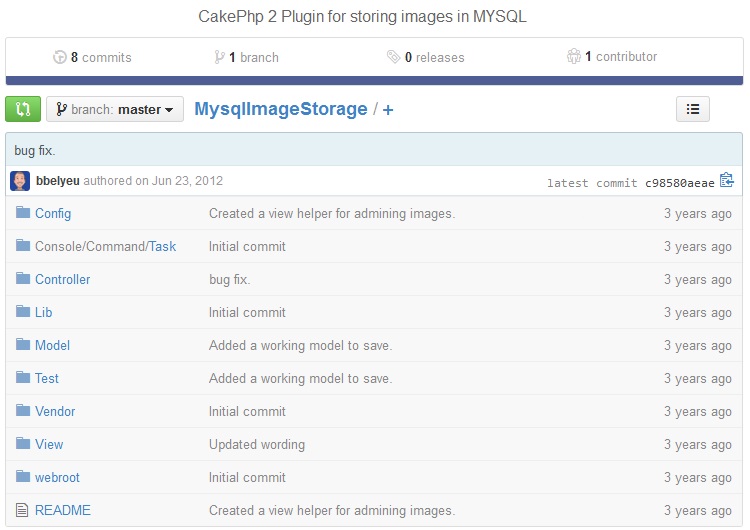This screenshot has height=530, width=750.
Task: Click the README file document icon
Action: point(22,510)
